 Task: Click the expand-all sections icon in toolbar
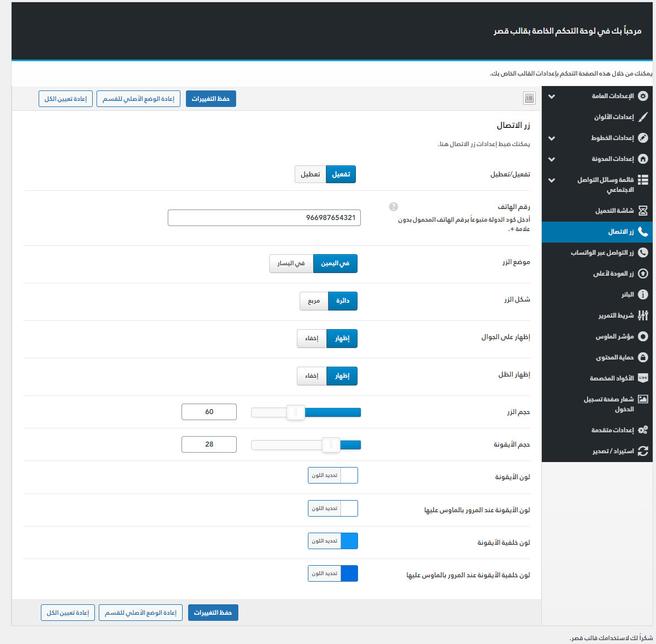pyautogui.click(x=529, y=98)
